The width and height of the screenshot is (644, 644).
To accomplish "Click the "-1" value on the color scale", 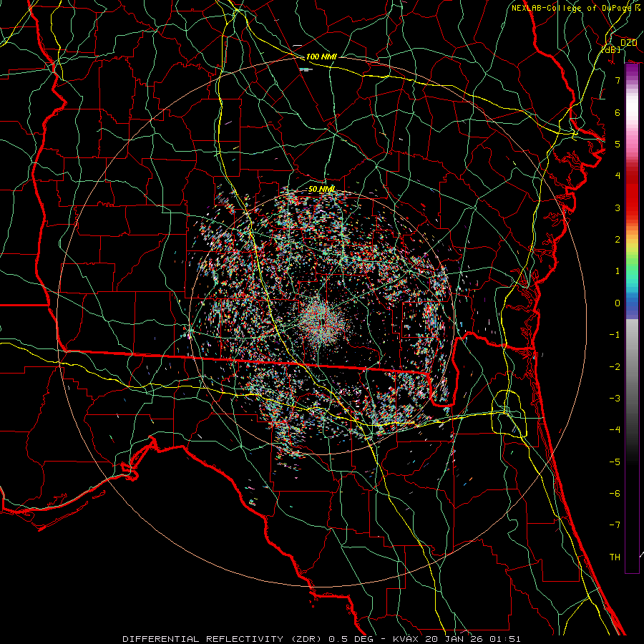I will (x=615, y=335).
